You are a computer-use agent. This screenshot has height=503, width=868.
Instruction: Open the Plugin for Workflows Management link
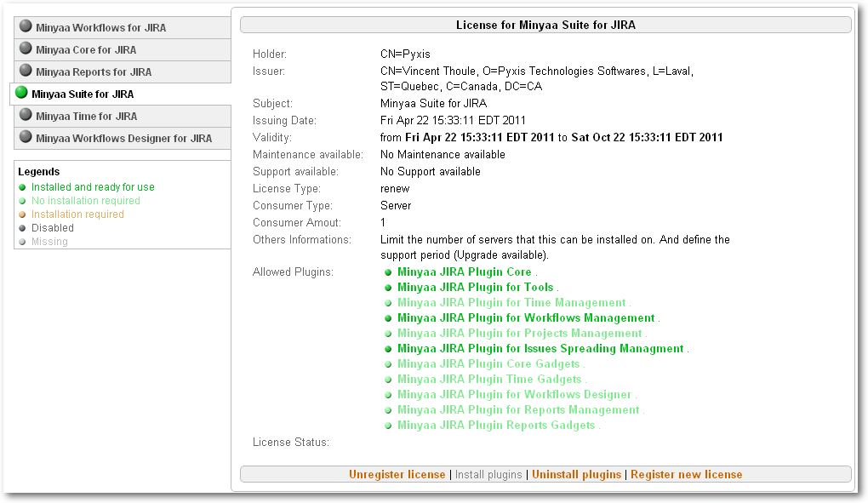pos(527,318)
